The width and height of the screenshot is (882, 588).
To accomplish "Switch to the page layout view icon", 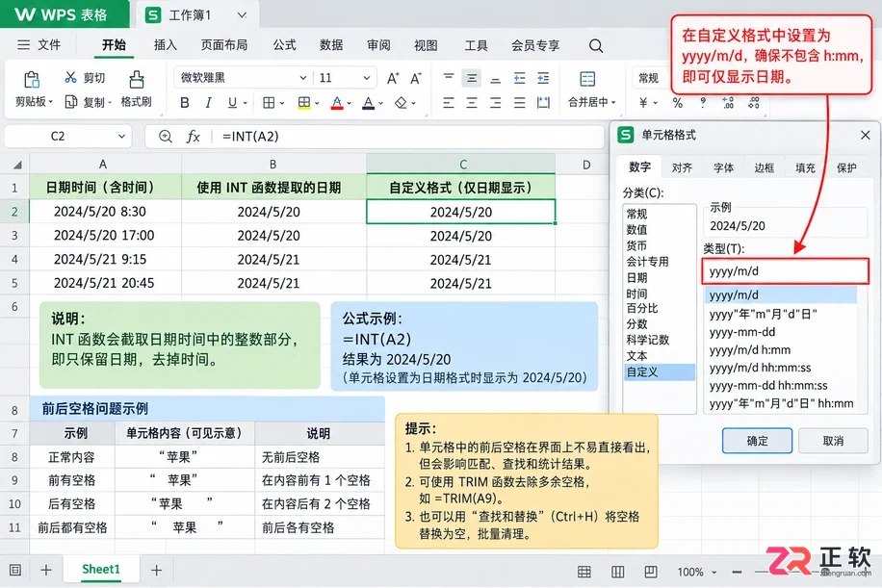I will [651, 572].
